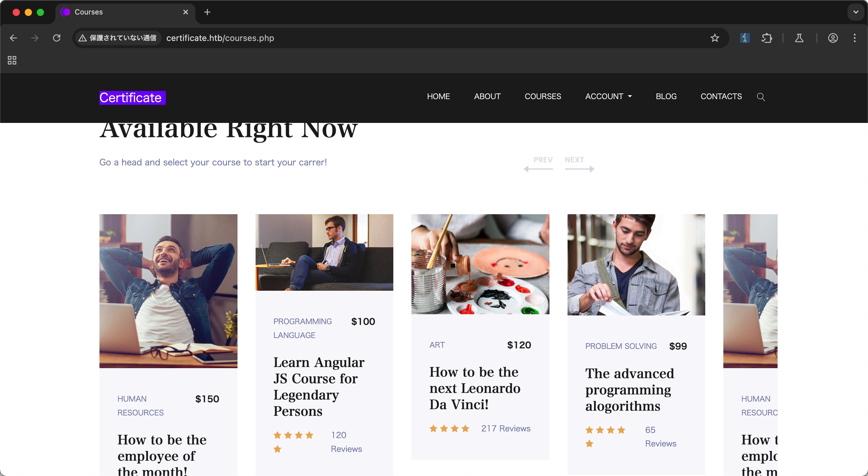Expand the tab search chevron

856,12
